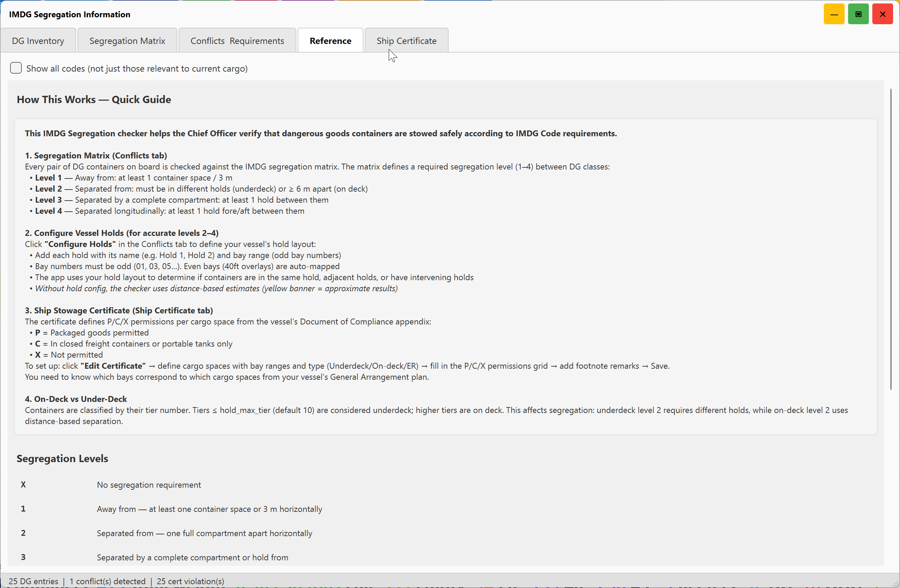Click '25 cert violation(s)' in status bar
The image size is (900, 588).
coord(190,581)
